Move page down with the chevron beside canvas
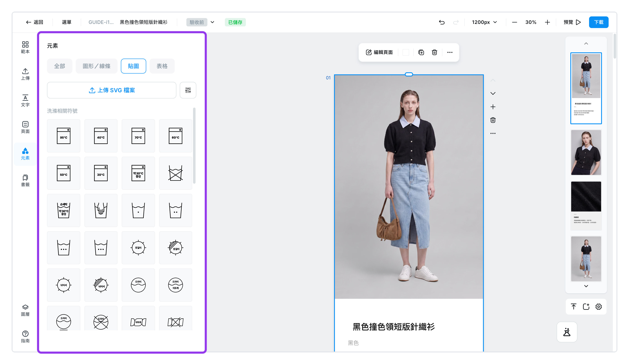This screenshot has width=629, height=364. [493, 93]
